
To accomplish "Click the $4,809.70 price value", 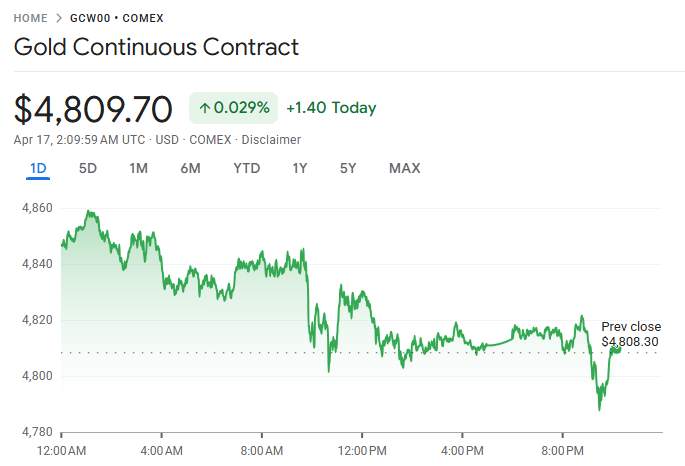I will (x=93, y=109).
